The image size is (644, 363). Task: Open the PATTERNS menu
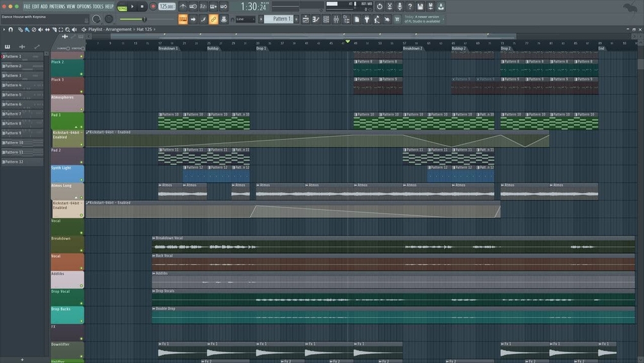pyautogui.click(x=57, y=6)
